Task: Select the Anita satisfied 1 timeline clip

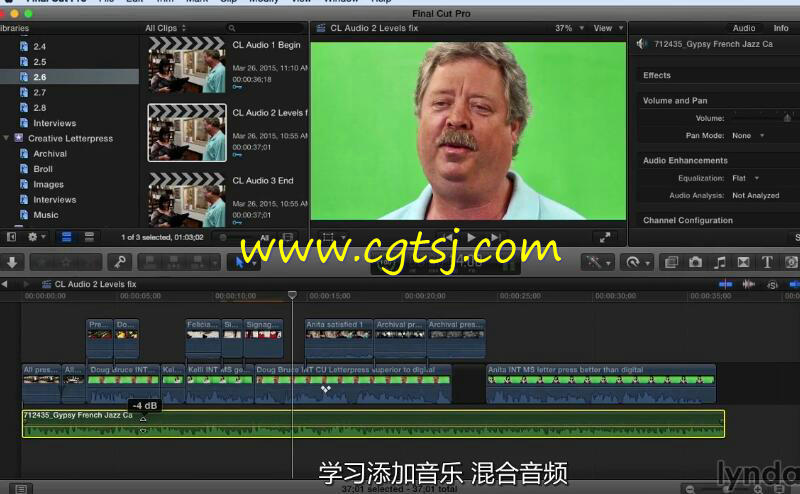Action: click(x=339, y=338)
